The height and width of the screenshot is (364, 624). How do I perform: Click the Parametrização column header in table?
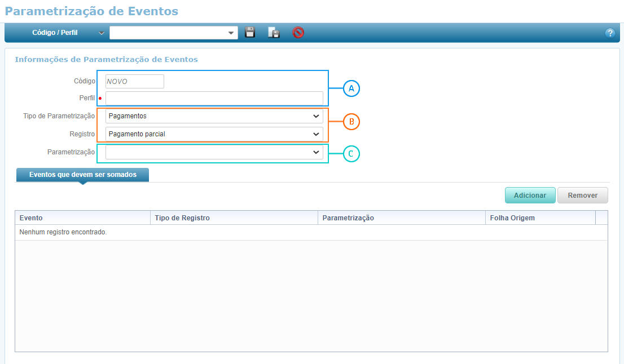pyautogui.click(x=401, y=218)
